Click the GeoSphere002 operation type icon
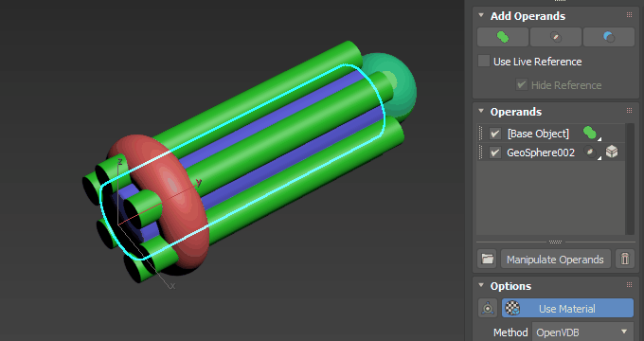The height and width of the screenshot is (341, 644). pyautogui.click(x=591, y=153)
